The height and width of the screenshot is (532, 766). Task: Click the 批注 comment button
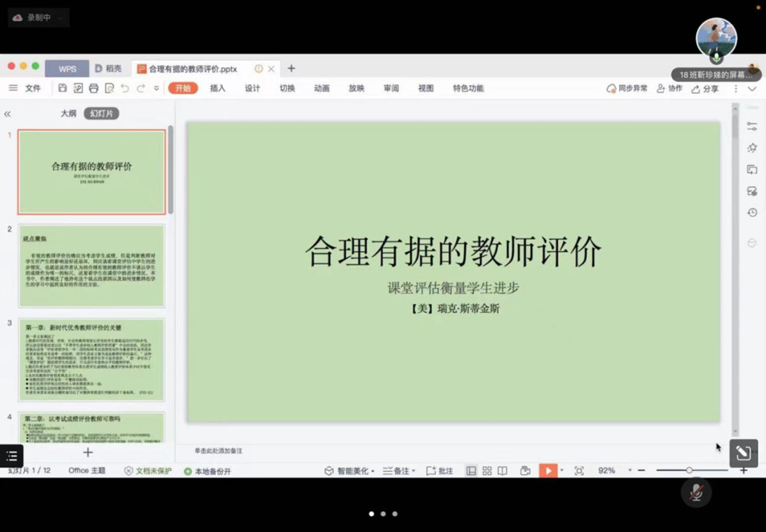[x=440, y=471]
